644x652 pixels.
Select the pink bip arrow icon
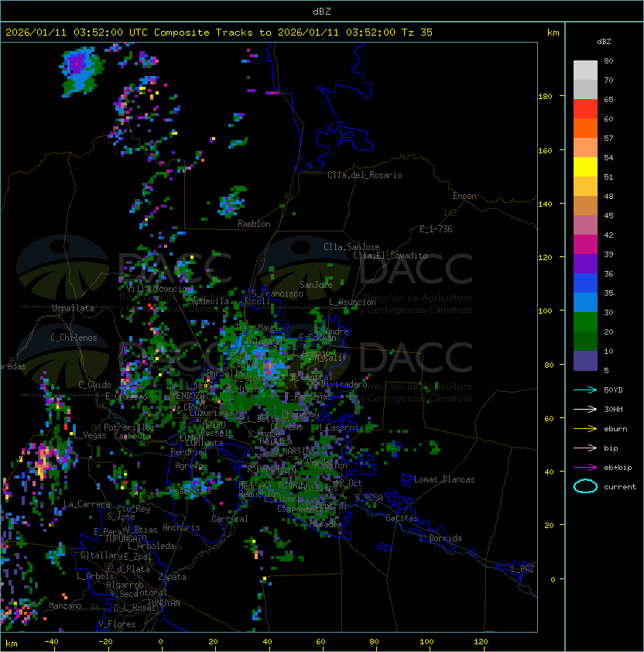[x=585, y=448]
